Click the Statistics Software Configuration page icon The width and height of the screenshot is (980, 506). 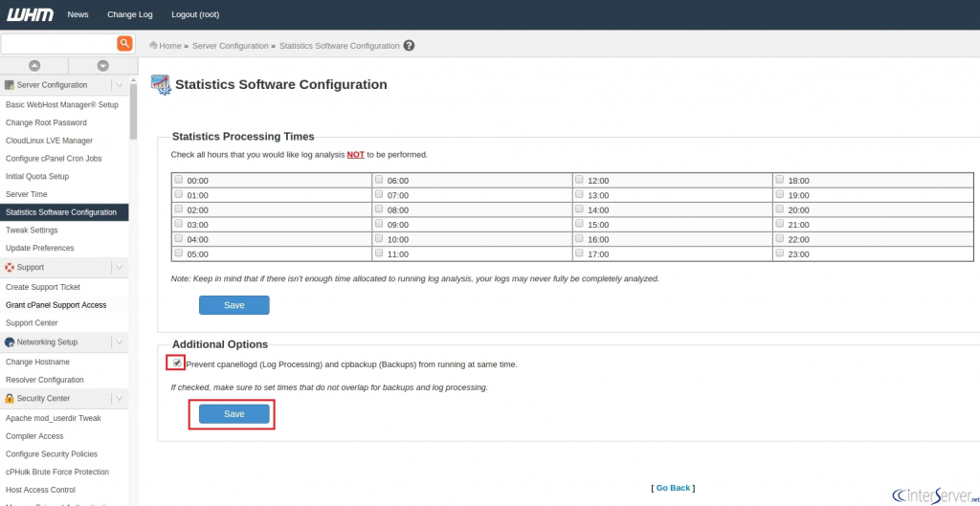pyautogui.click(x=161, y=84)
